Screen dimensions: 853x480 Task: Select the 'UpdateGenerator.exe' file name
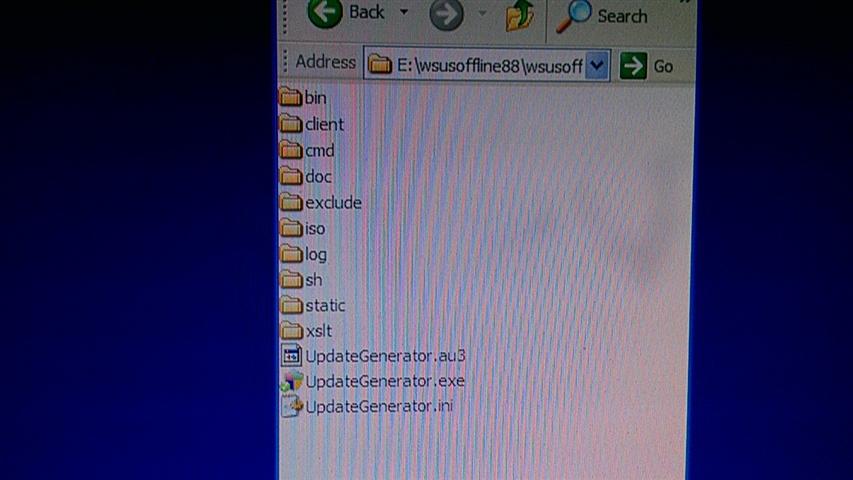point(385,381)
